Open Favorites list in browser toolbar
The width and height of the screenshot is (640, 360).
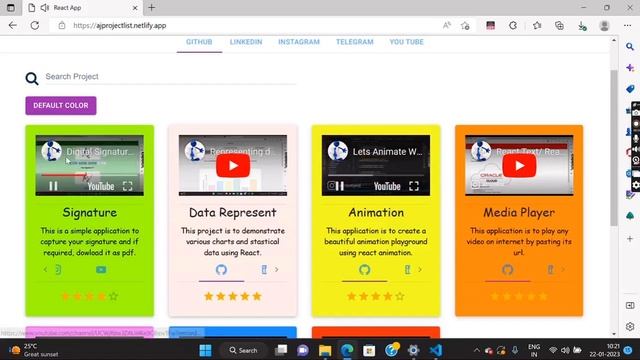[x=537, y=25]
